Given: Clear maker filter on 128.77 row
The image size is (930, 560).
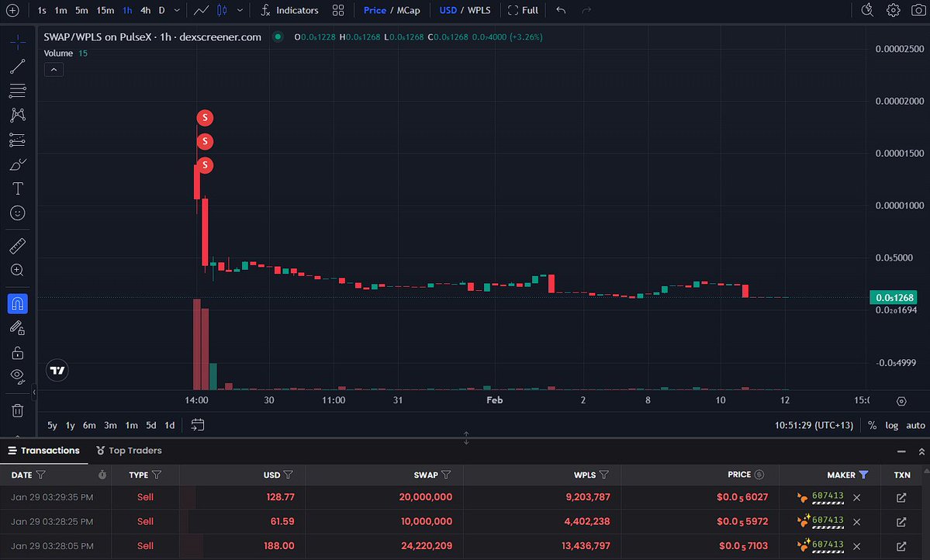Looking at the screenshot, I should [x=856, y=498].
